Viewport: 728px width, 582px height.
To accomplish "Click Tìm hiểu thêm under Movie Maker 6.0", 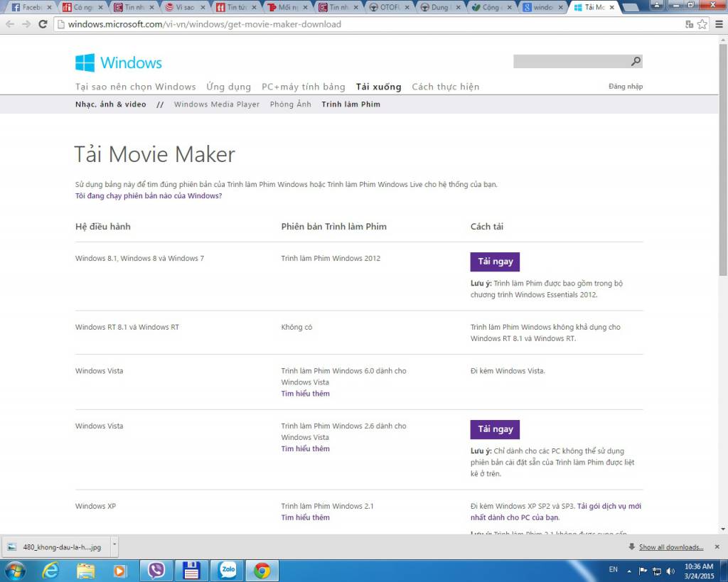I will coord(305,394).
